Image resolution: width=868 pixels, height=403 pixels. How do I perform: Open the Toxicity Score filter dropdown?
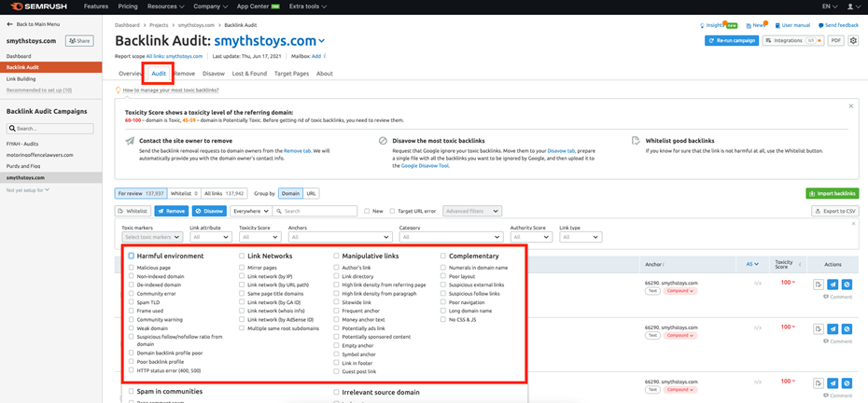260,237
